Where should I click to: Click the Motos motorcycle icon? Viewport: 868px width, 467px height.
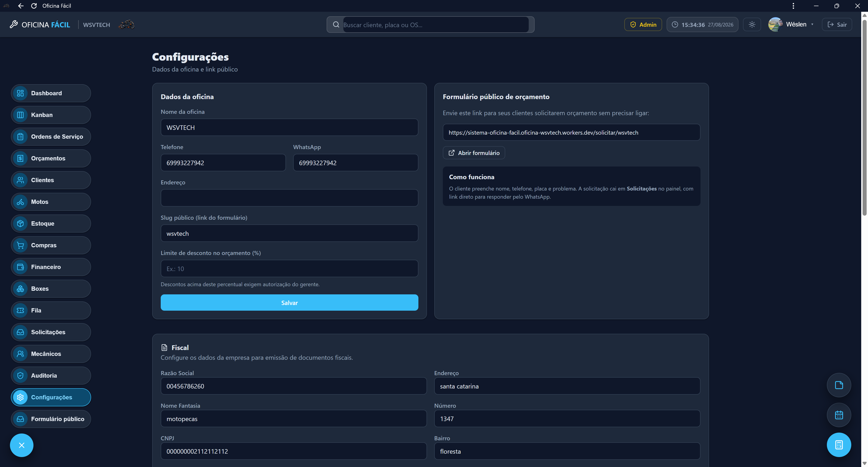20,202
